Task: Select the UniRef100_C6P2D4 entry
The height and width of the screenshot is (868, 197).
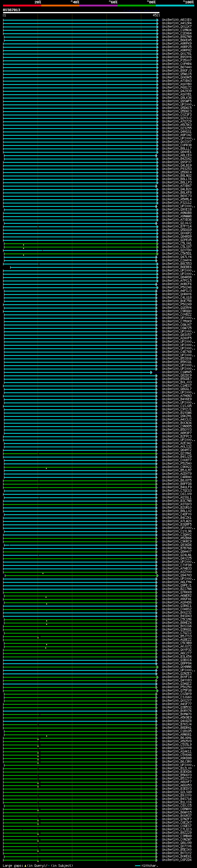Action: click(x=177, y=860)
